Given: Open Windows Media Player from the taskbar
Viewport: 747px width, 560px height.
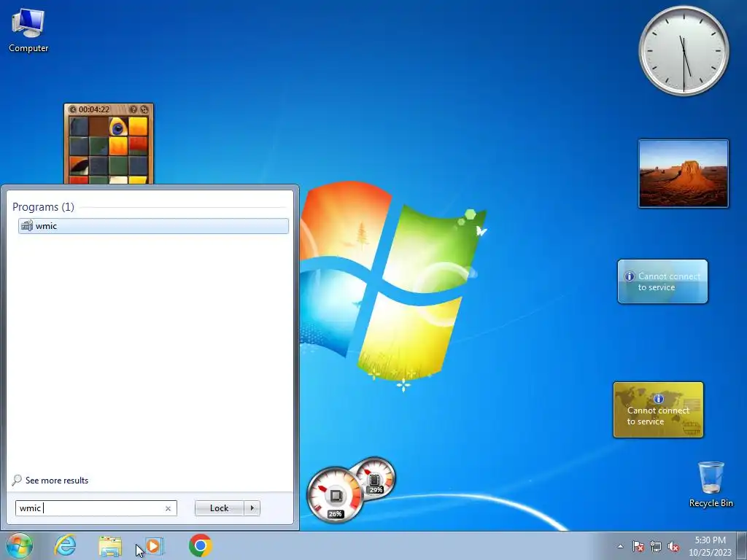Looking at the screenshot, I should click(x=155, y=545).
